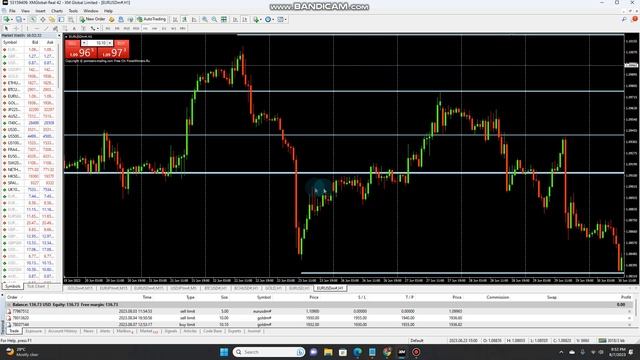The image size is (640, 360).
Task: Open the Charts menu
Action: pos(57,11)
